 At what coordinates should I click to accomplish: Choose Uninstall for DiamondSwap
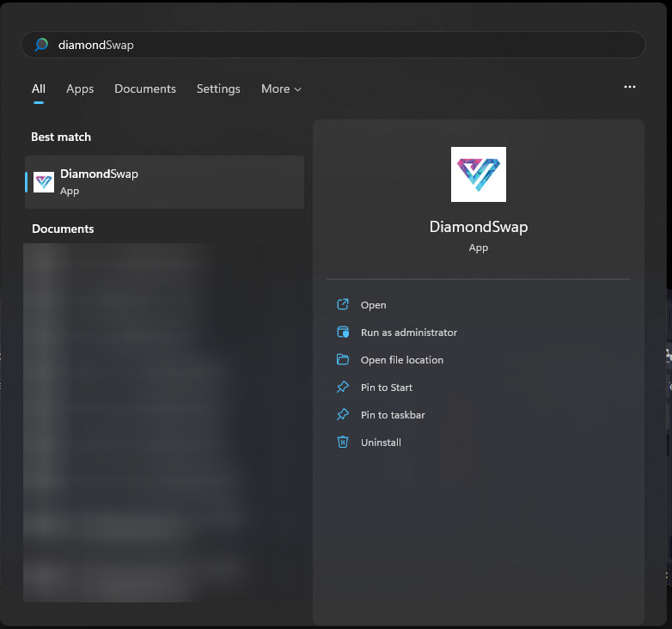[x=381, y=443]
